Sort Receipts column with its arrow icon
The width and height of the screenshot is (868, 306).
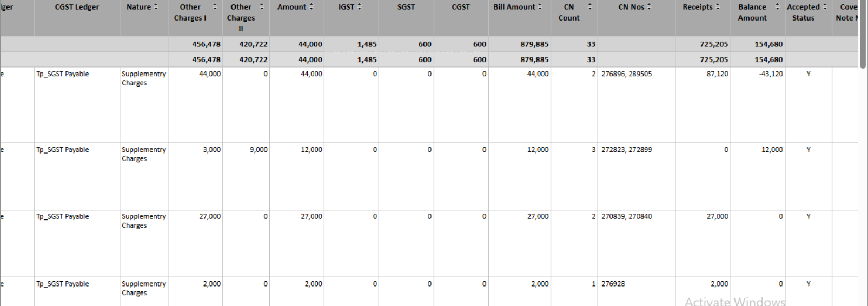coord(718,7)
